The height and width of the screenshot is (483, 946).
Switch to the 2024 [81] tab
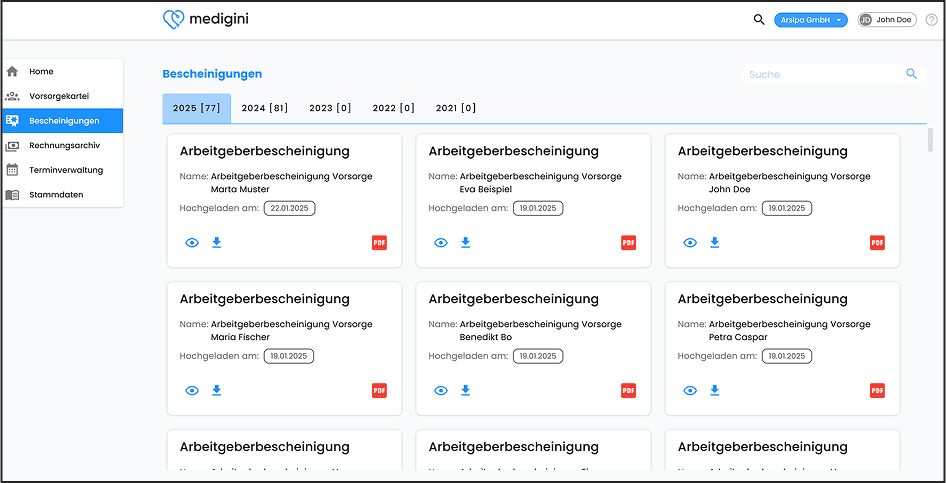[x=265, y=109]
